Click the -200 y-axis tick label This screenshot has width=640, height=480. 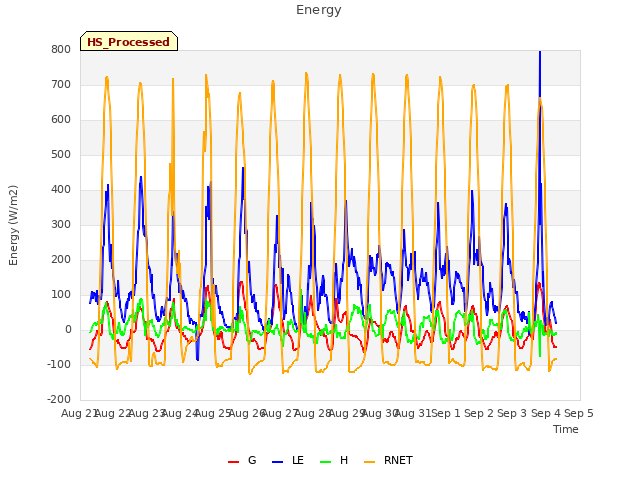click(x=59, y=400)
